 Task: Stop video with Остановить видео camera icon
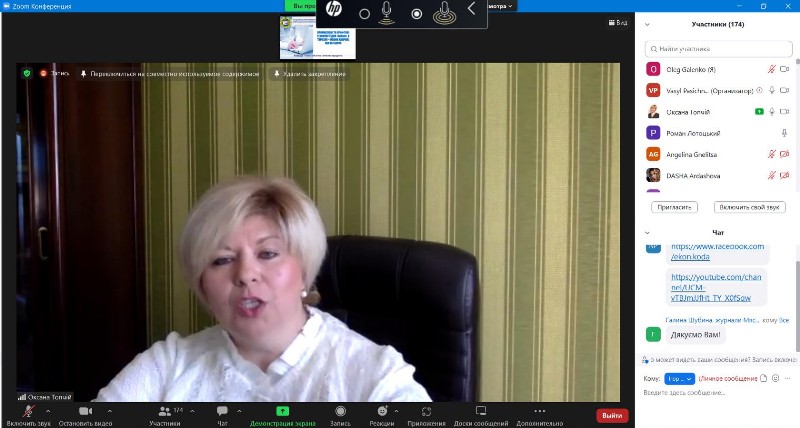pyautogui.click(x=85, y=411)
